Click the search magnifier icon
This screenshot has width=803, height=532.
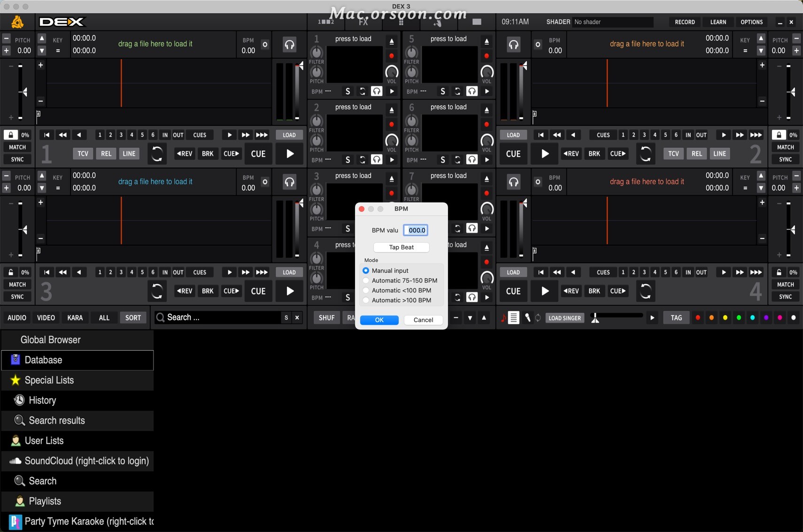[x=160, y=317]
